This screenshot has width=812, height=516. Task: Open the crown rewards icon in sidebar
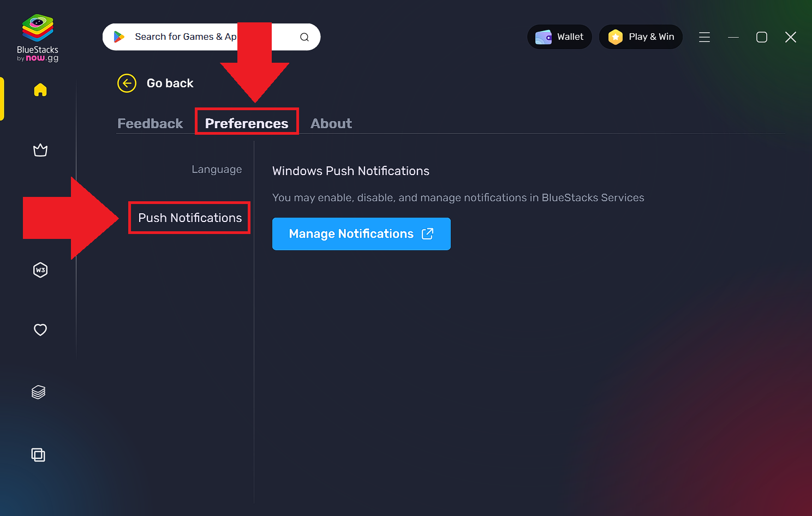click(40, 150)
